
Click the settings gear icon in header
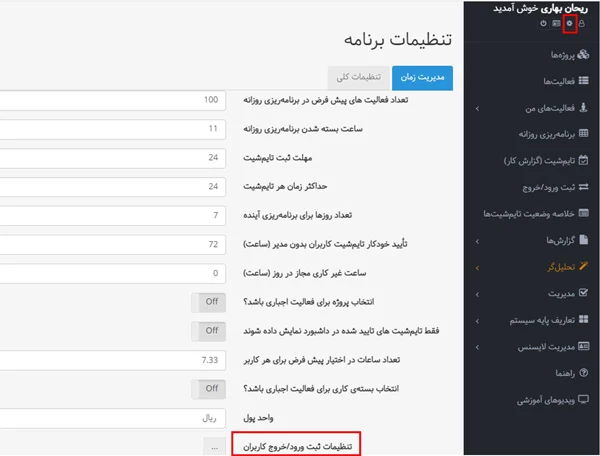[x=570, y=23]
